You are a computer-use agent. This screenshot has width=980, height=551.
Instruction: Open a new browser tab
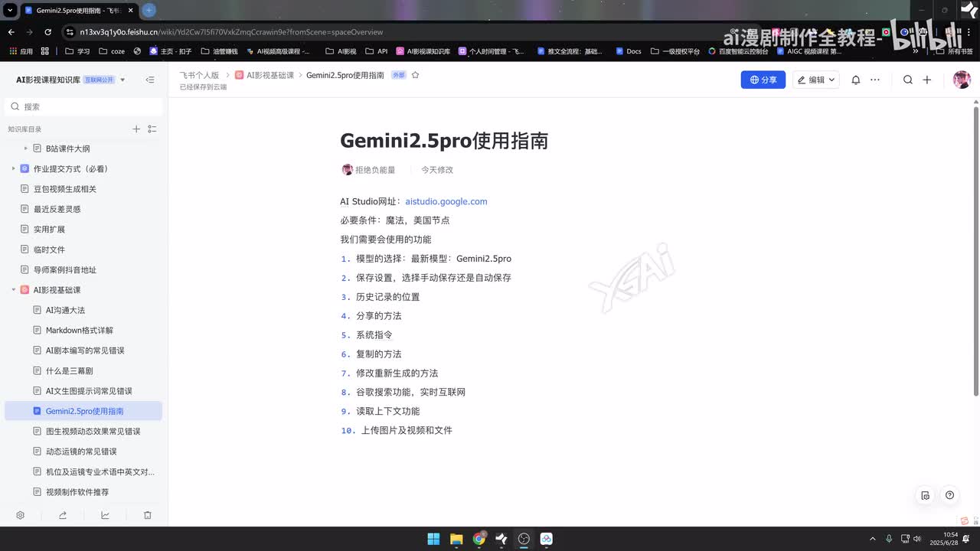[x=149, y=10]
